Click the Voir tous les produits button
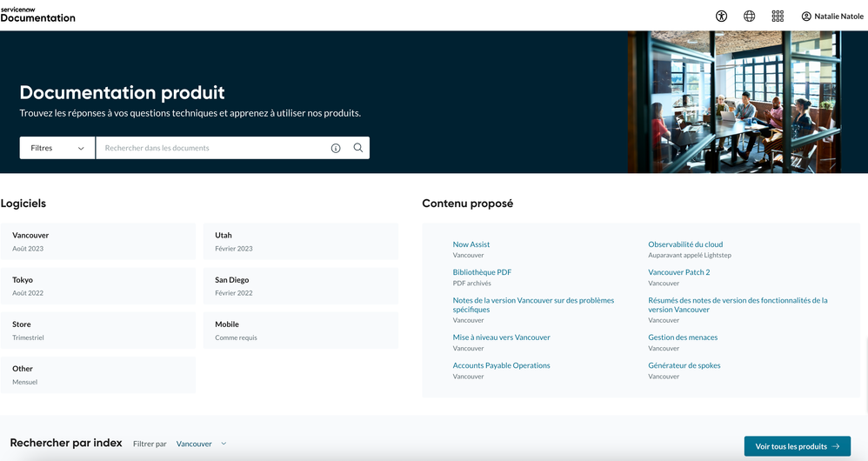 [x=798, y=446]
